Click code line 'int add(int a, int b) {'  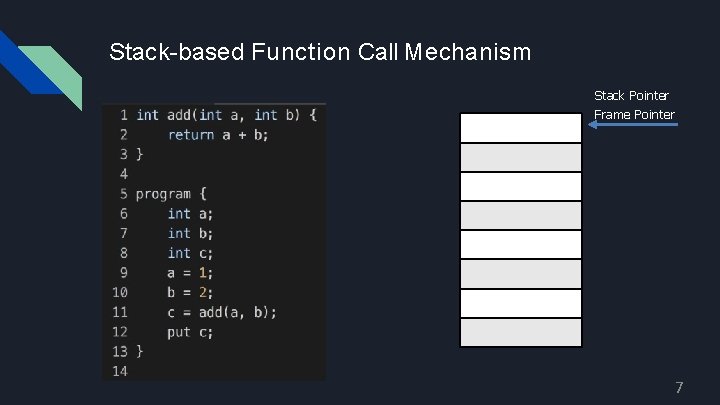pos(226,114)
